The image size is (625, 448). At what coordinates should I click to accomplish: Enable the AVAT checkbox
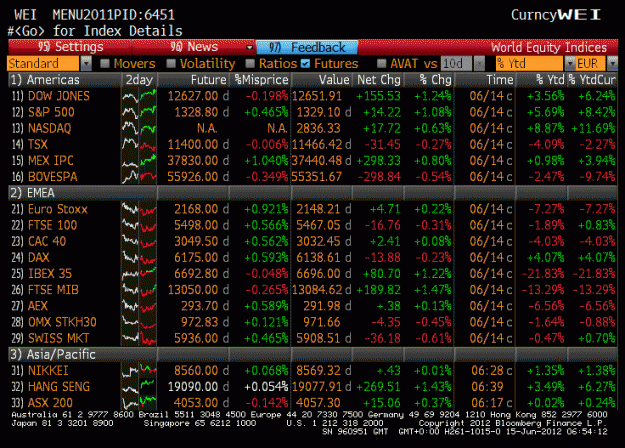(x=381, y=63)
